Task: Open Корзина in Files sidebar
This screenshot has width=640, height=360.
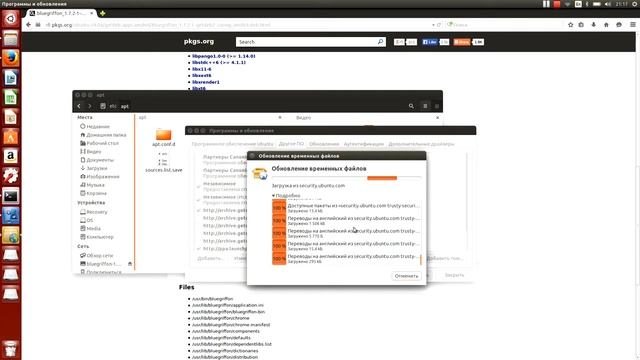Action: 93,193
